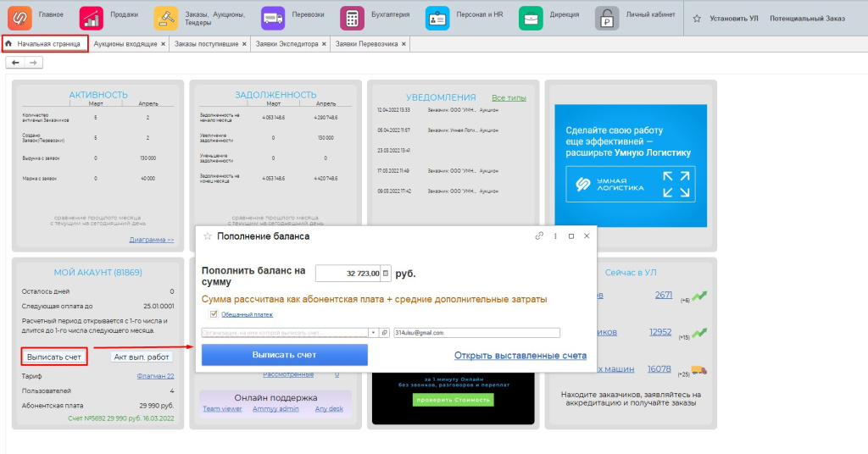This screenshot has height=454, width=868.
Task: Click the email field 314ulsu@gmail.com
Action: (x=476, y=333)
